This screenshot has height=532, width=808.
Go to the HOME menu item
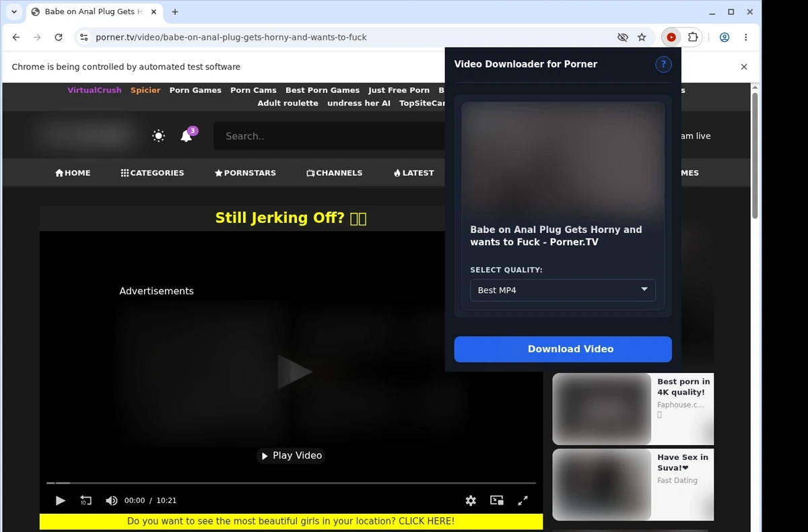click(x=73, y=173)
